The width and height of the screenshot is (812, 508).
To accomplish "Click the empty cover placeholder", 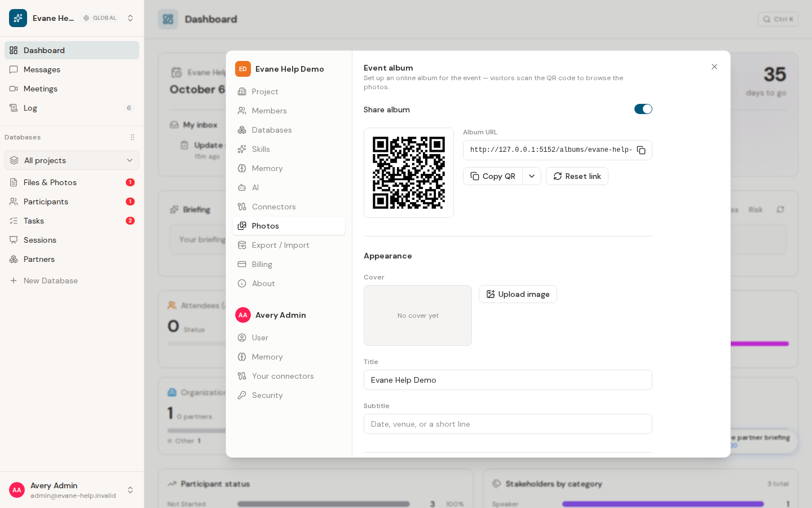I will [418, 316].
